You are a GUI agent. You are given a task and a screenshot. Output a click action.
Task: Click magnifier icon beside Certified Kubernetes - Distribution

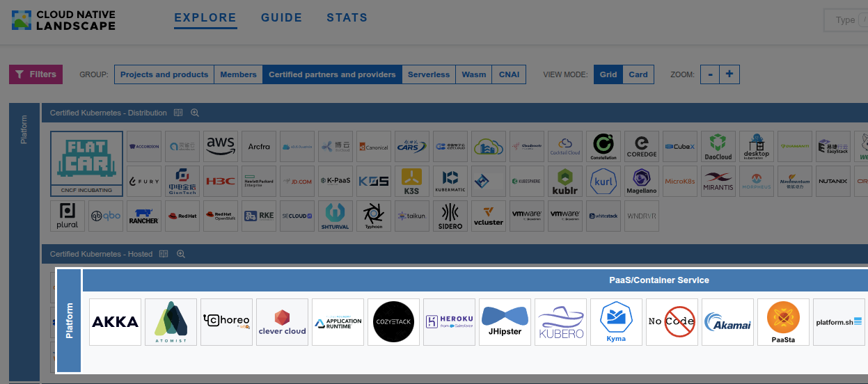[x=195, y=113]
